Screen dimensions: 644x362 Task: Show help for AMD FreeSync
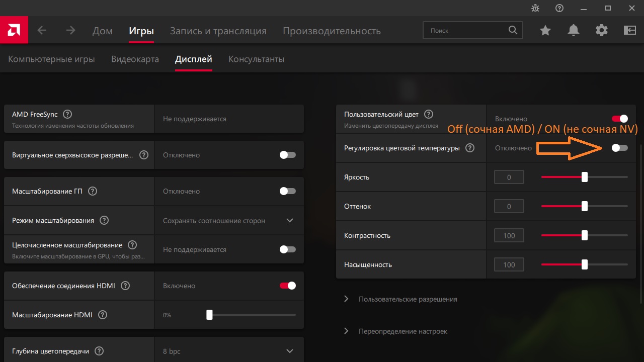pos(67,115)
